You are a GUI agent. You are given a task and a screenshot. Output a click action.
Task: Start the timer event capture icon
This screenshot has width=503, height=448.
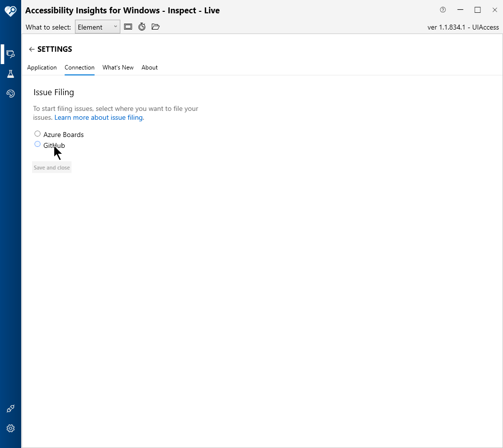point(142,27)
